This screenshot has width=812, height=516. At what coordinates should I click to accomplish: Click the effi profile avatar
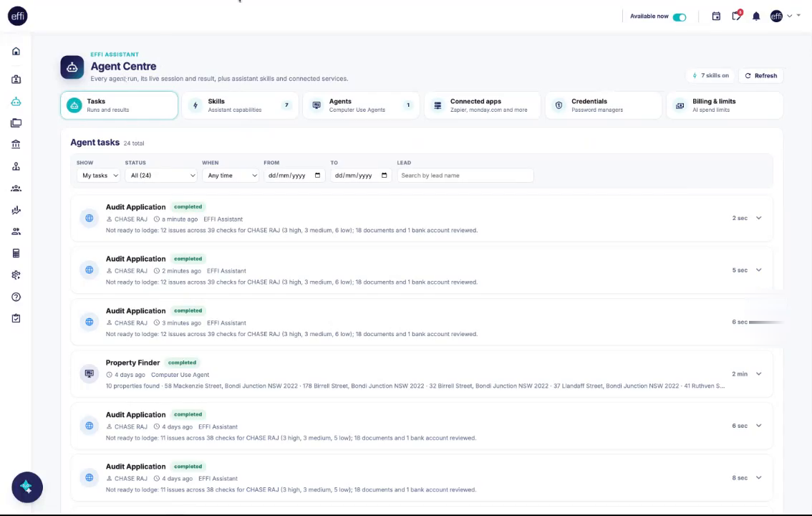click(x=776, y=16)
